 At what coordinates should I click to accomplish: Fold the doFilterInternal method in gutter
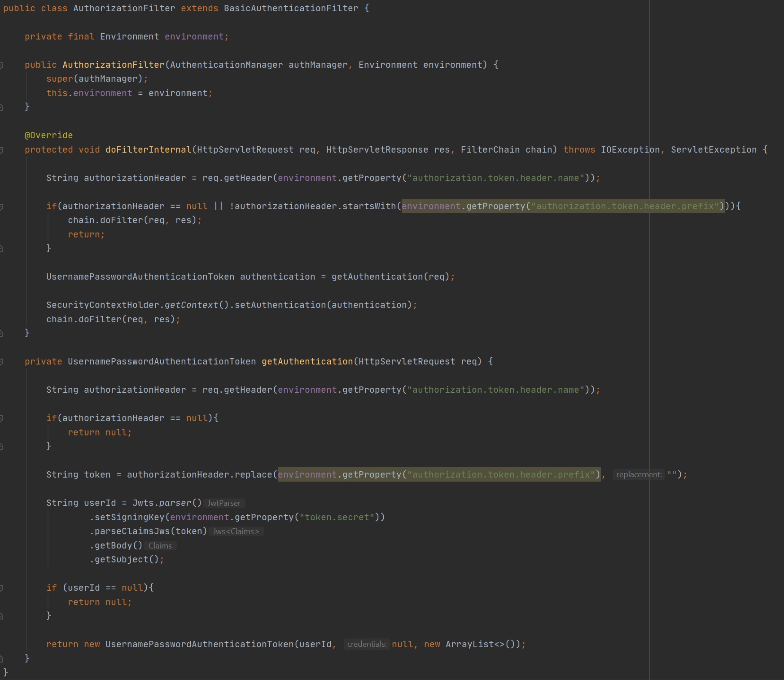click(1, 150)
